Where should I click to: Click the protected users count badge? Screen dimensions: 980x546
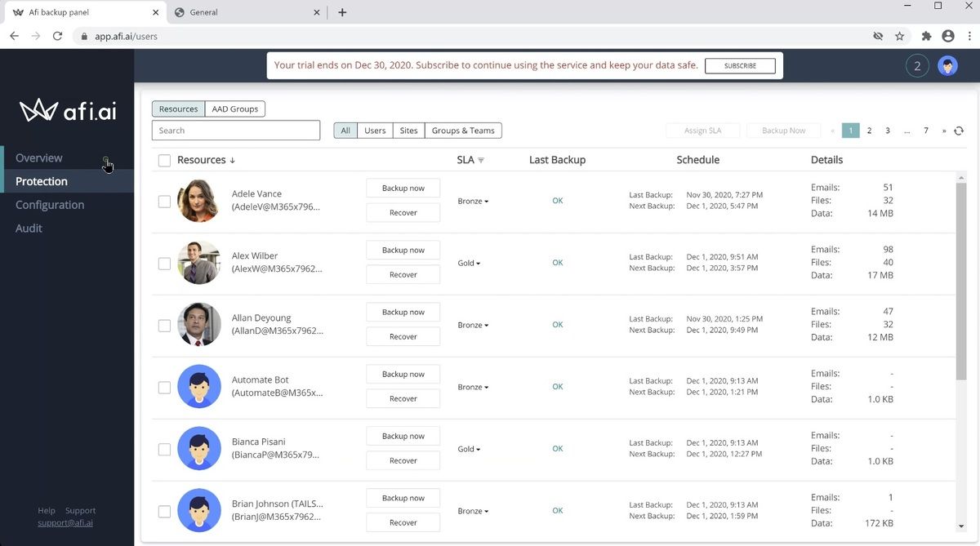coord(916,65)
